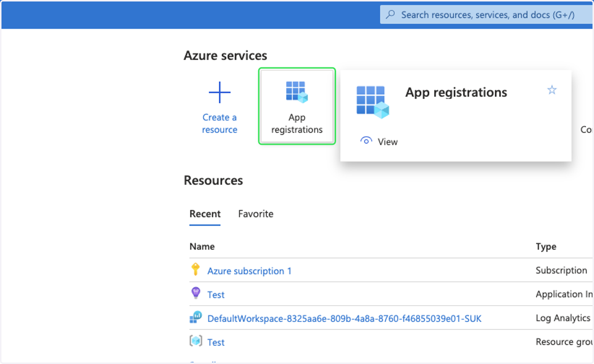The image size is (594, 364).
Task: Click the Log Analytics type cell
Action: [x=564, y=318]
